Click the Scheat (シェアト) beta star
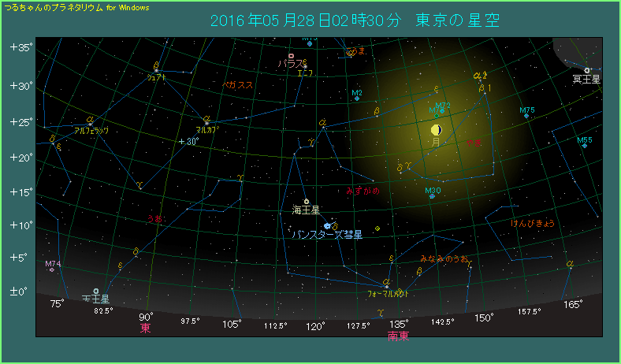 (156, 70)
